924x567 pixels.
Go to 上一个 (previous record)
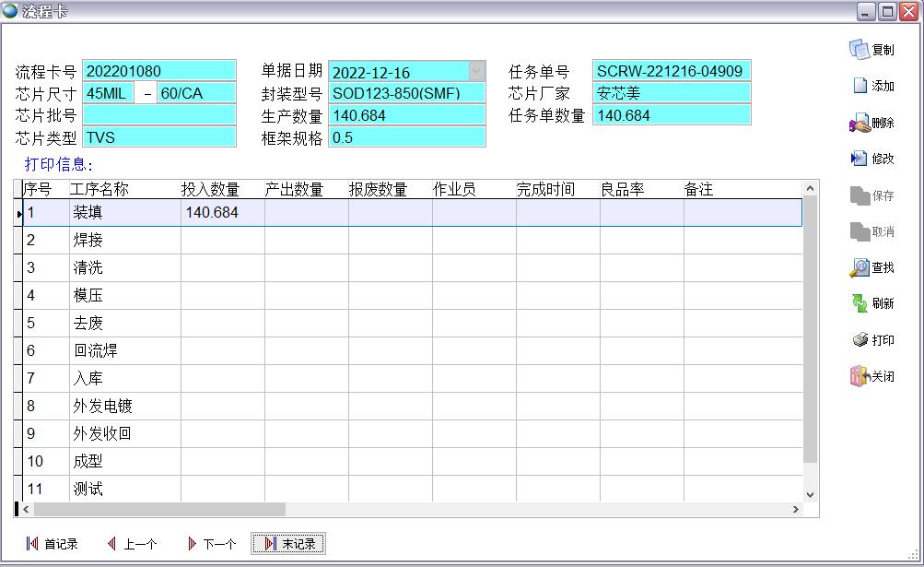point(132,544)
